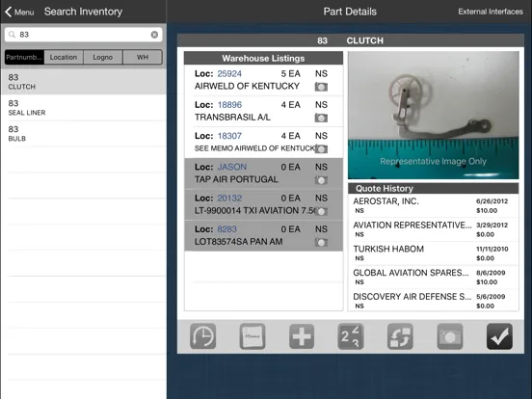Viewport: 532px width, 399px height.
Task: Tap the plus add icon
Action: click(x=302, y=336)
